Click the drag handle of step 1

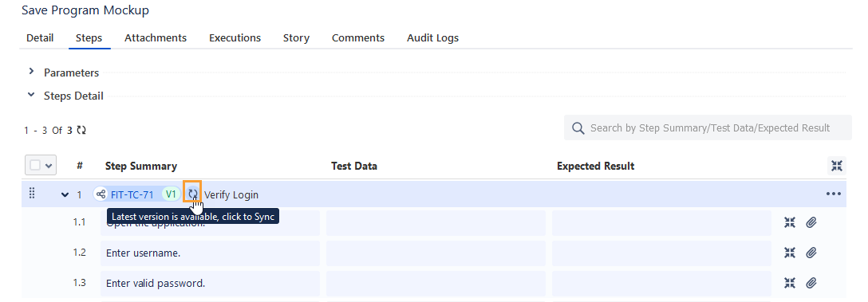point(32,194)
